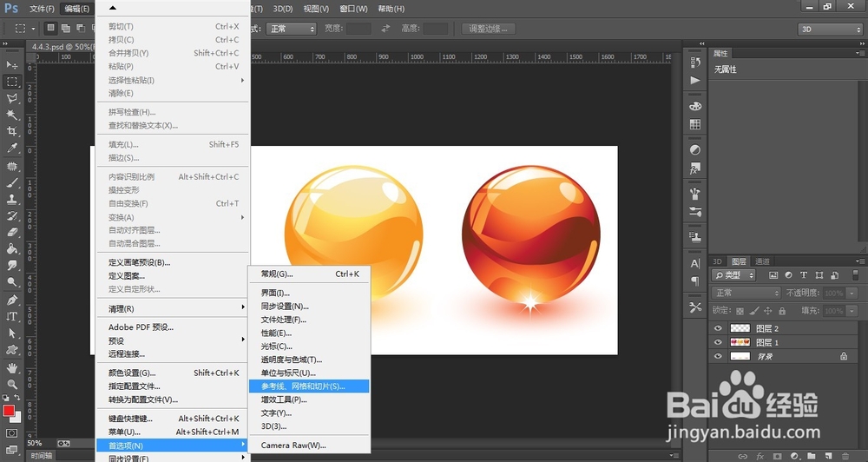
Task: Open the layer blend mode 正常 dropdown
Action: click(746, 293)
